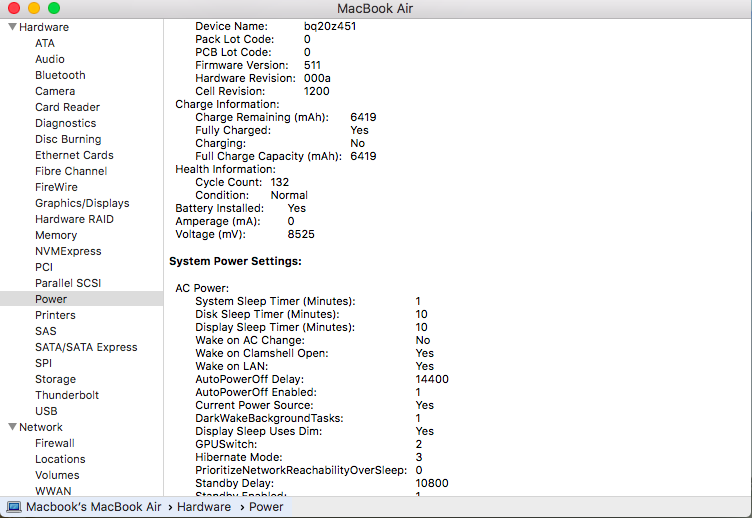Choose the Thunderbolt sidebar item
The image size is (752, 518).
click(67, 395)
